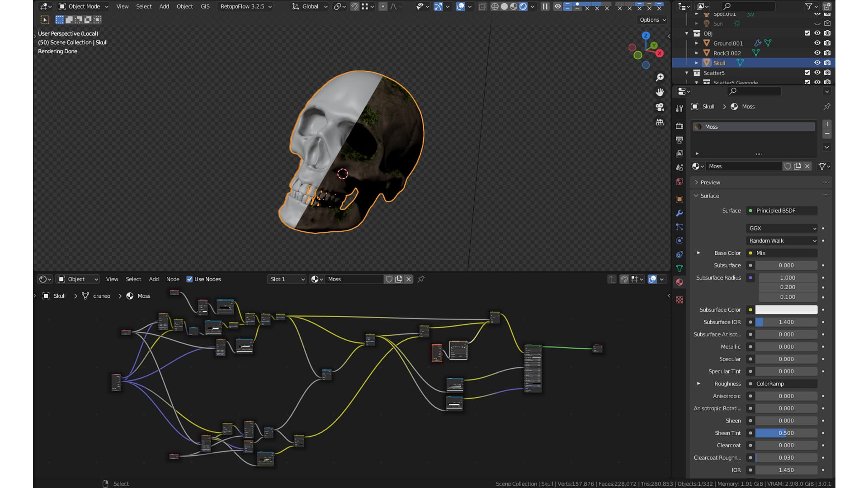The image size is (868, 488).
Task: Switch orthographic/perspective with the grid icon
Action: (x=660, y=122)
